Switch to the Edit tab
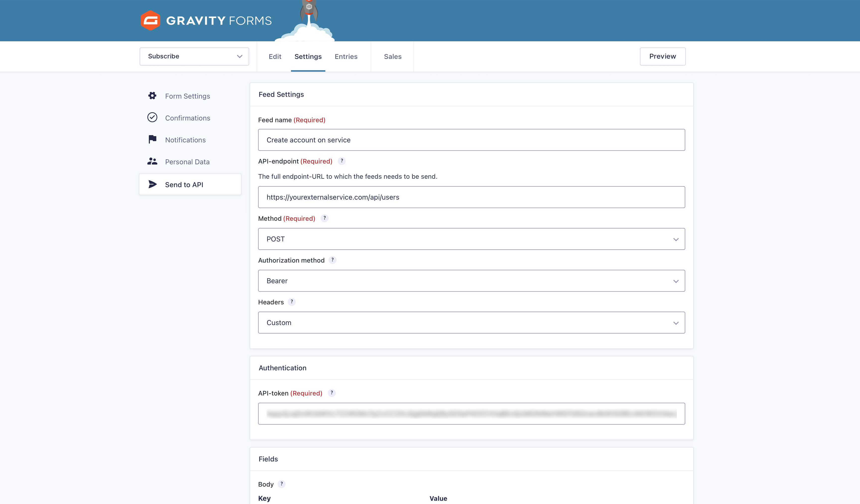This screenshot has width=860, height=504. pos(275,57)
